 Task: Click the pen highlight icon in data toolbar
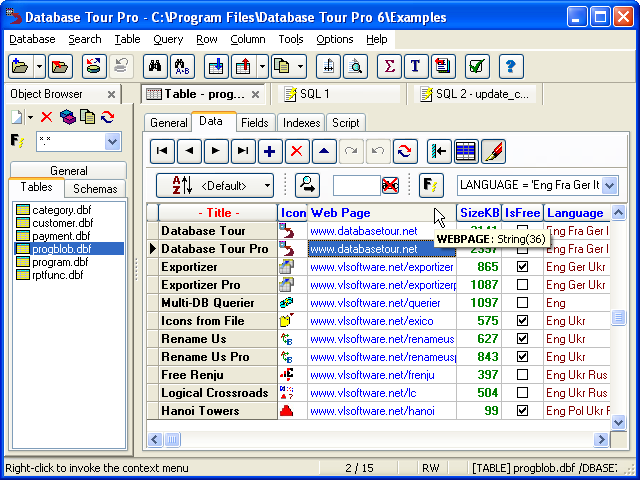493,151
